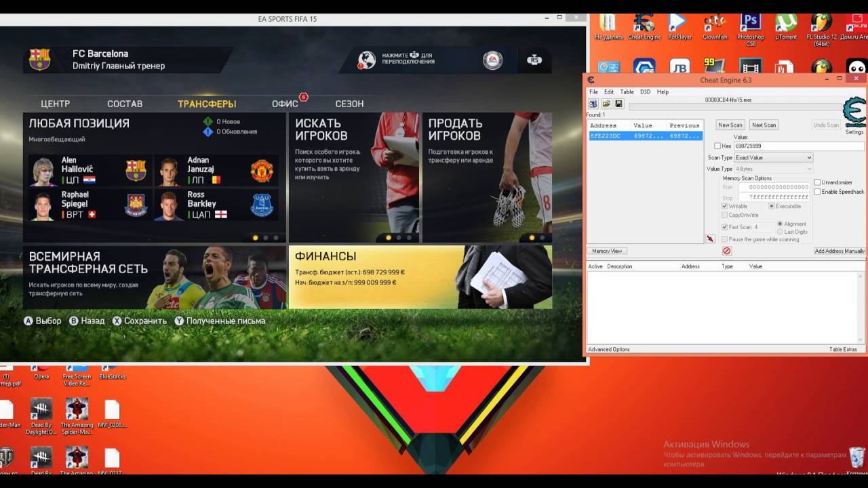Open the FL Studio 12 desktop shortcut
868x488 pixels.
821,30
